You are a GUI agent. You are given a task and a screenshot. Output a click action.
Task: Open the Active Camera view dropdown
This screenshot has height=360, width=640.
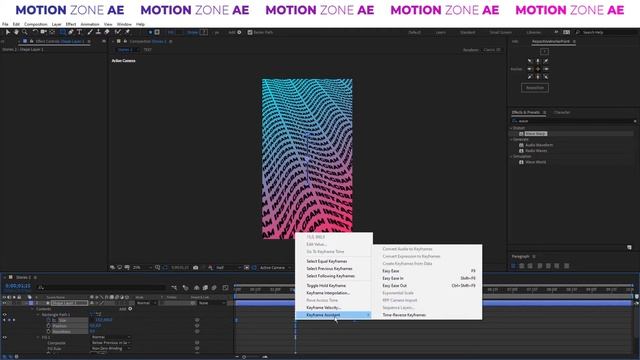click(275, 268)
